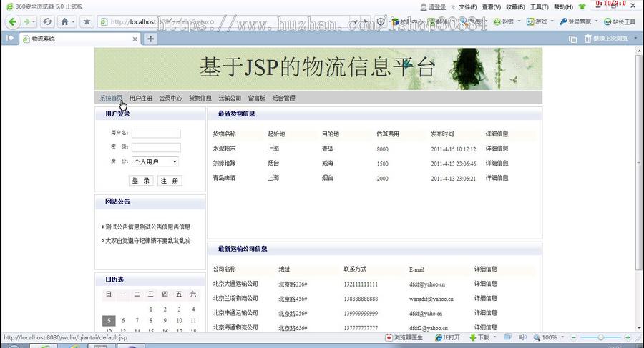Open the restore-windows icon on tab bar
Viewport: 644px width, 348px height.
572,39
